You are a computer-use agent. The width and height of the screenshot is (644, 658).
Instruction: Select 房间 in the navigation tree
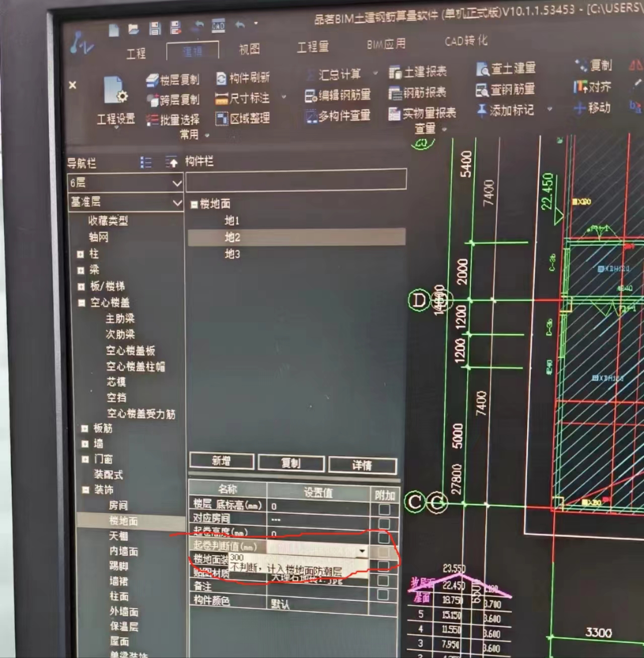click(118, 505)
